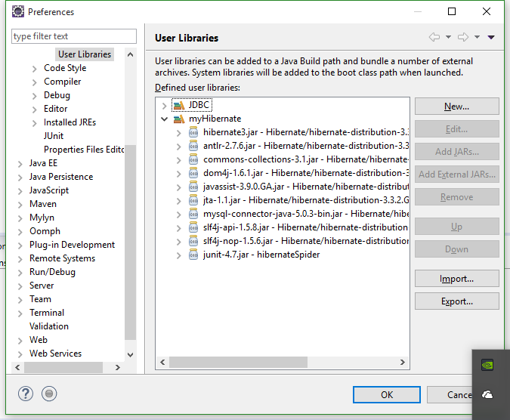
Task: Click the antlr-2.7.6.jar jar icon
Action: pos(193,146)
